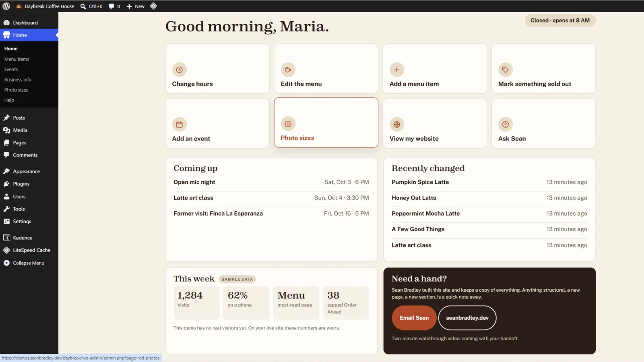Open Kadence in sidebar
644x362 pixels.
29,238
